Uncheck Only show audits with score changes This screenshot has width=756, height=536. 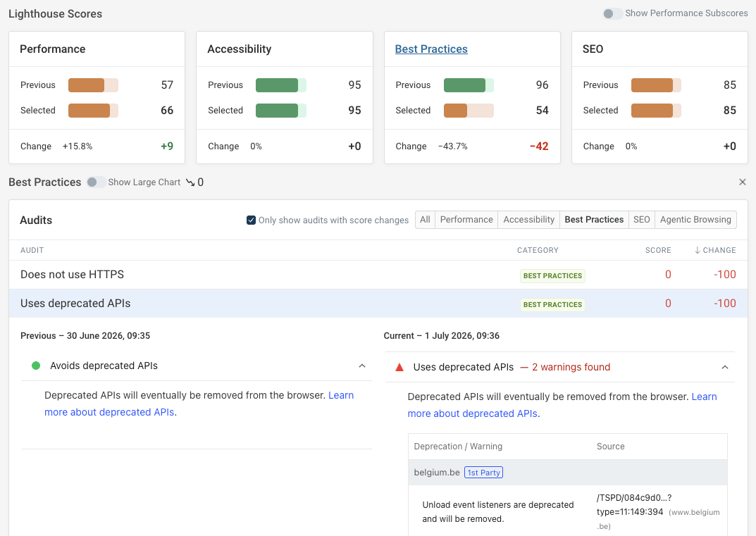click(252, 220)
